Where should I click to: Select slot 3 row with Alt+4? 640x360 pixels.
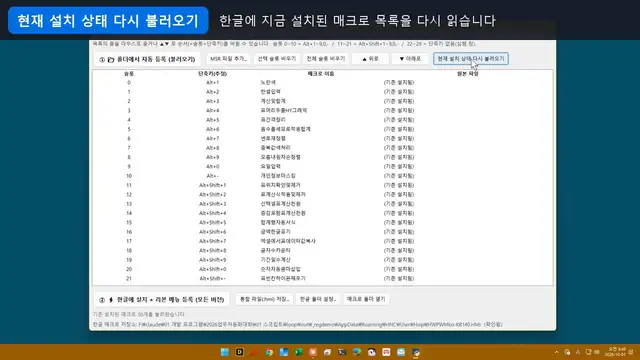[x=322, y=111]
